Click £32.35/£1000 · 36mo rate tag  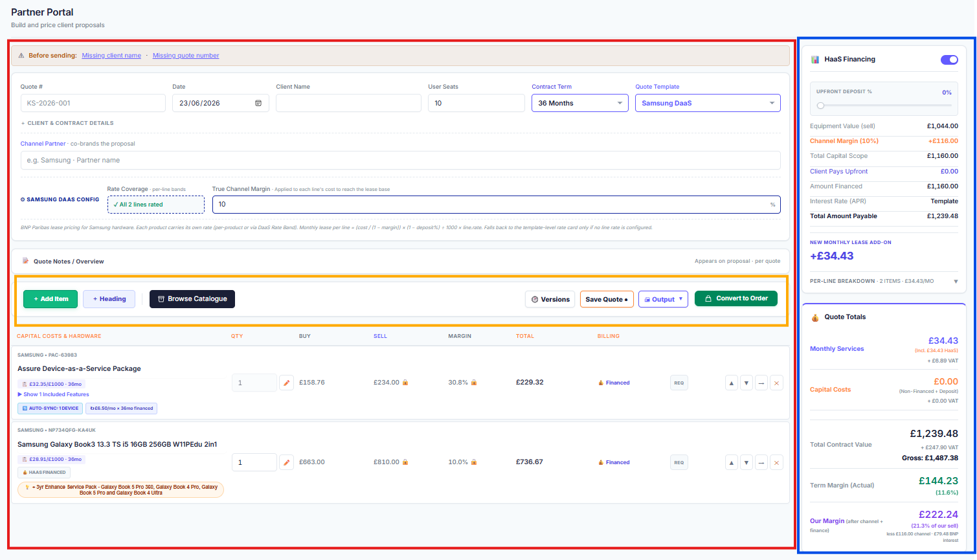(52, 384)
